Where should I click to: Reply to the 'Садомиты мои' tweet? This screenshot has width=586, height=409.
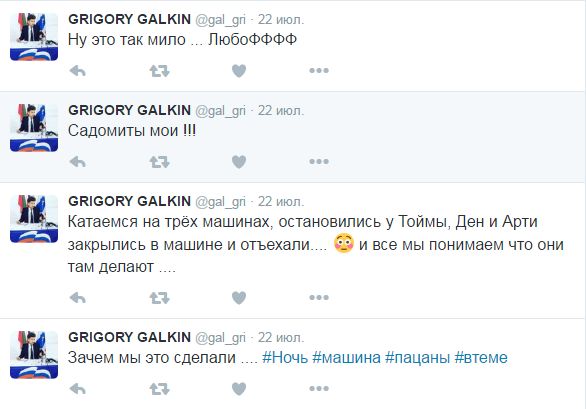(x=78, y=162)
